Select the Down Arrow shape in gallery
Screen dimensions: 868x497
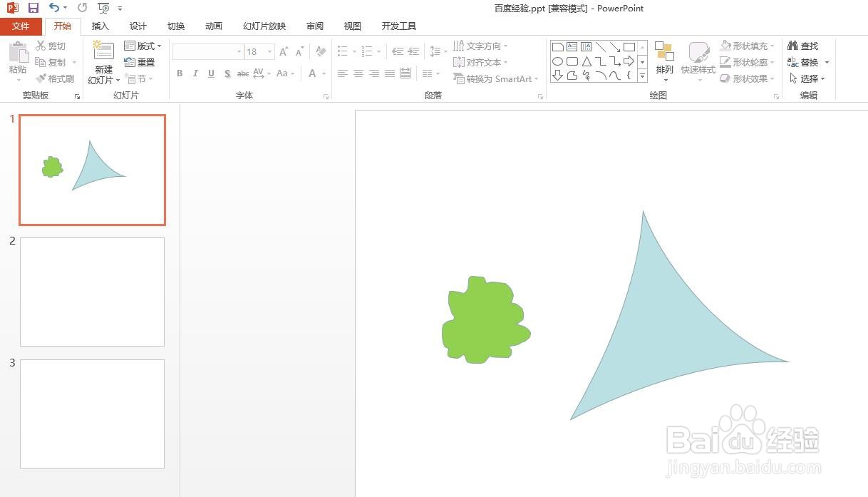558,76
